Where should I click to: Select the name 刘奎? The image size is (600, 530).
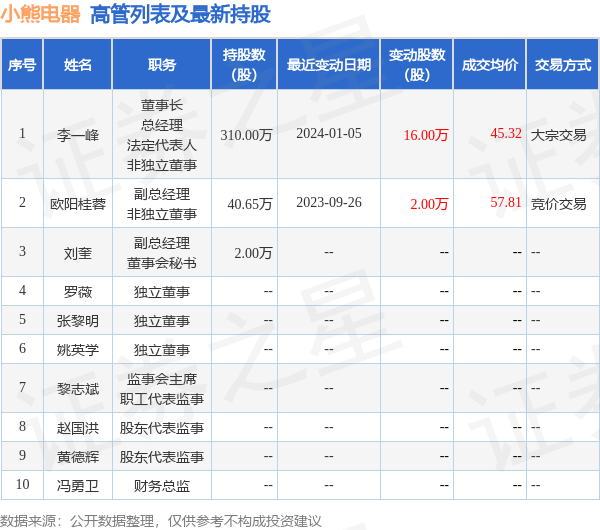[78, 253]
